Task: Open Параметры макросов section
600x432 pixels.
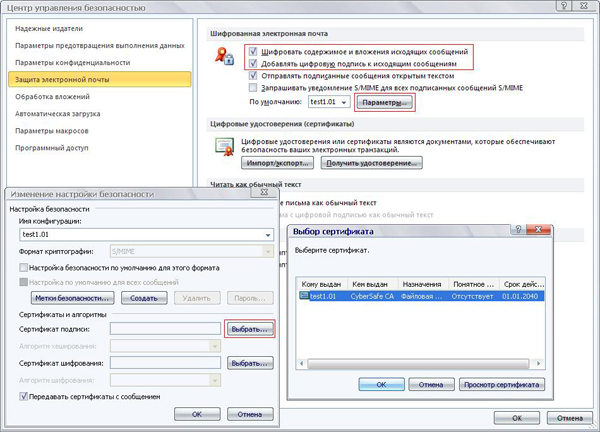Action: click(x=52, y=131)
